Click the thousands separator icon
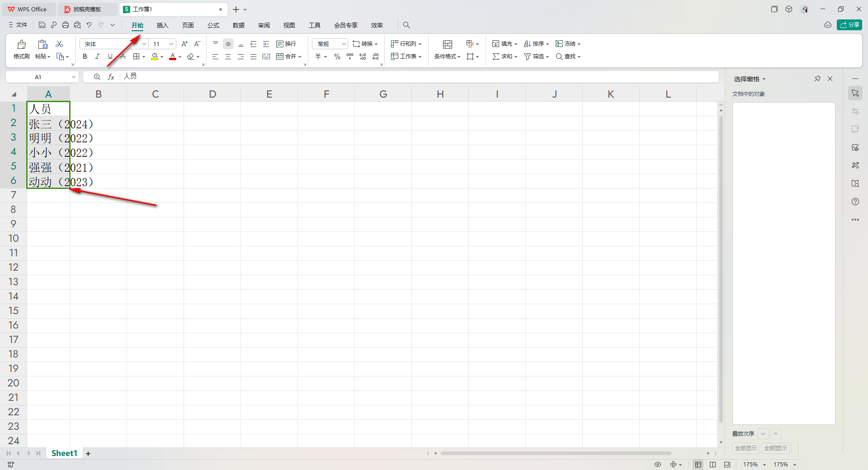The image size is (868, 470). point(350,56)
